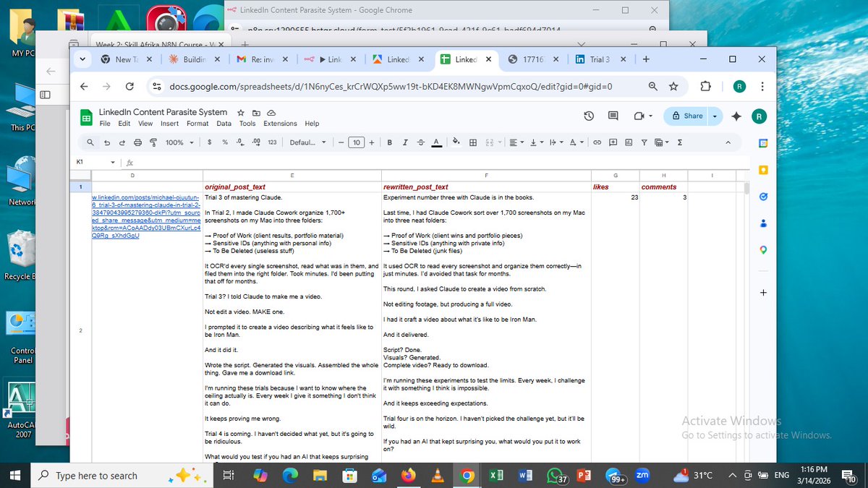The width and height of the screenshot is (868, 488).
Task: Collapse the menus with the up chevron
Action: point(728,142)
